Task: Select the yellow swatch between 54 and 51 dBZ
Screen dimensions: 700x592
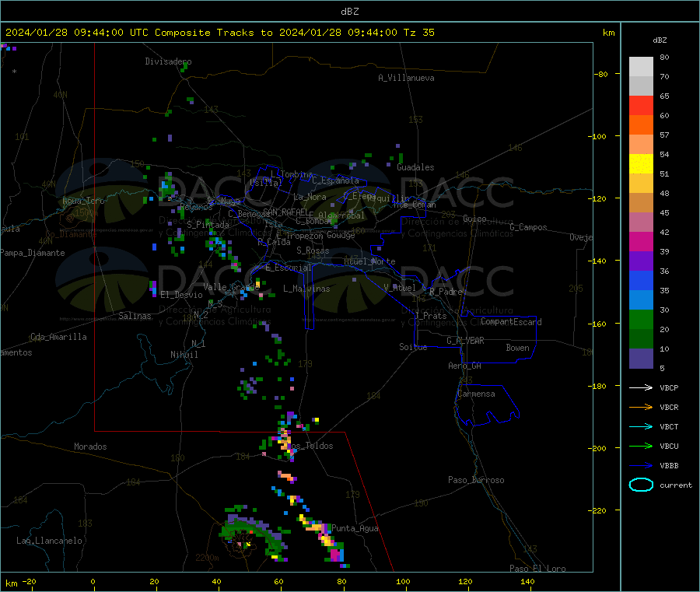Action: [641, 164]
